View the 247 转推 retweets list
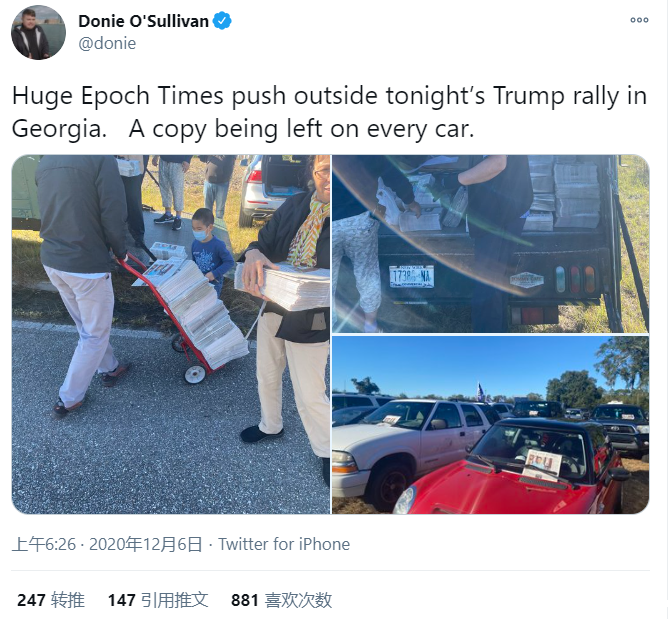This screenshot has width=668, height=619. click(51, 600)
